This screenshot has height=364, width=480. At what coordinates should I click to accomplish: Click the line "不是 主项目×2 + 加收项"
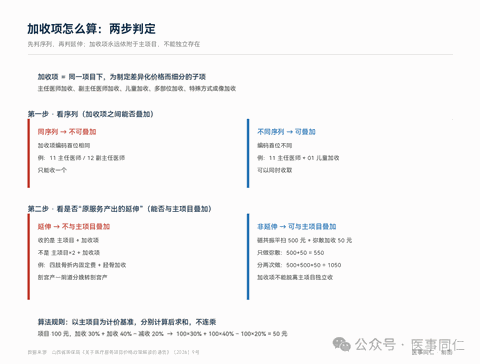[69, 253]
